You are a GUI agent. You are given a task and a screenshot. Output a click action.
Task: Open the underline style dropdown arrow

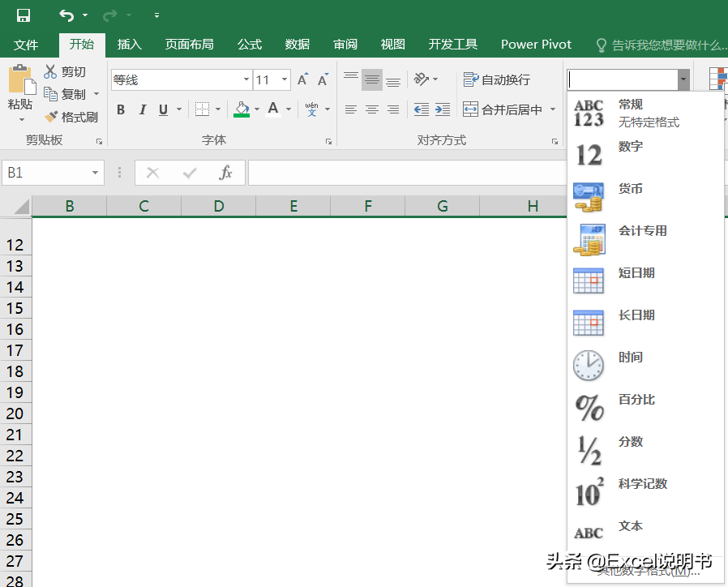tap(178, 109)
